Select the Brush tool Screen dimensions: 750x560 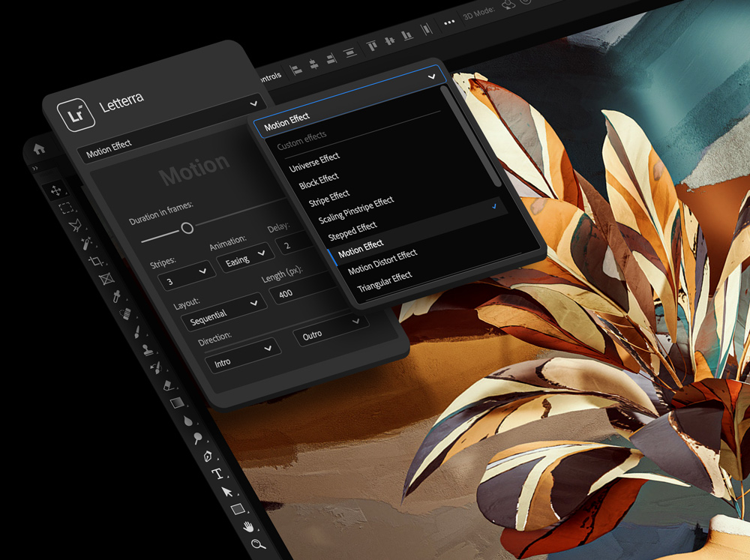136,332
